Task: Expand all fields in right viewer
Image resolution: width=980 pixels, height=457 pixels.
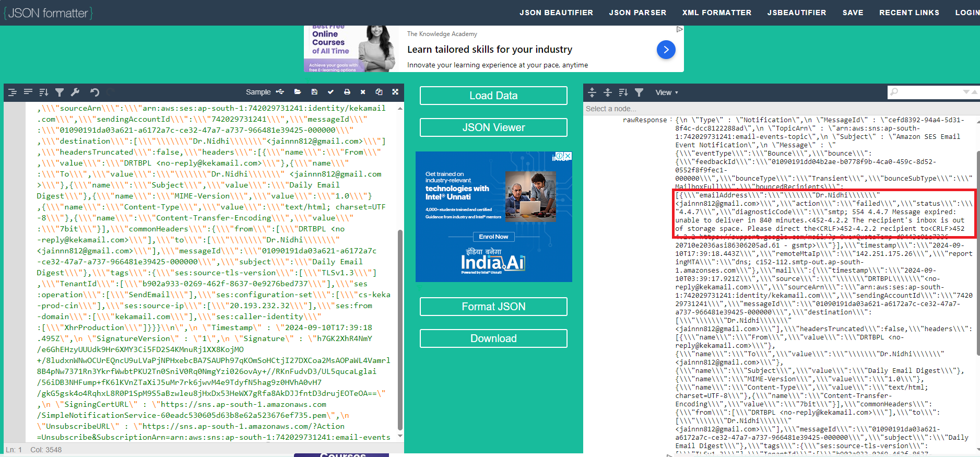Action: pos(592,92)
